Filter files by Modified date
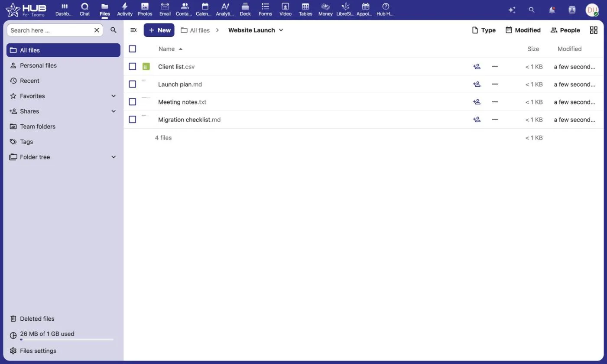This screenshot has width=607, height=364. (x=523, y=30)
